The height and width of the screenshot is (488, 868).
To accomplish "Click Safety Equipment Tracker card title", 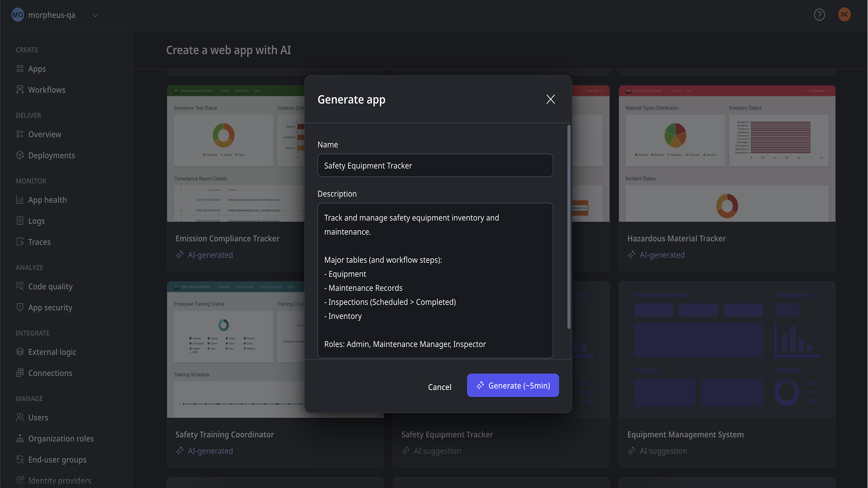I will (x=447, y=435).
